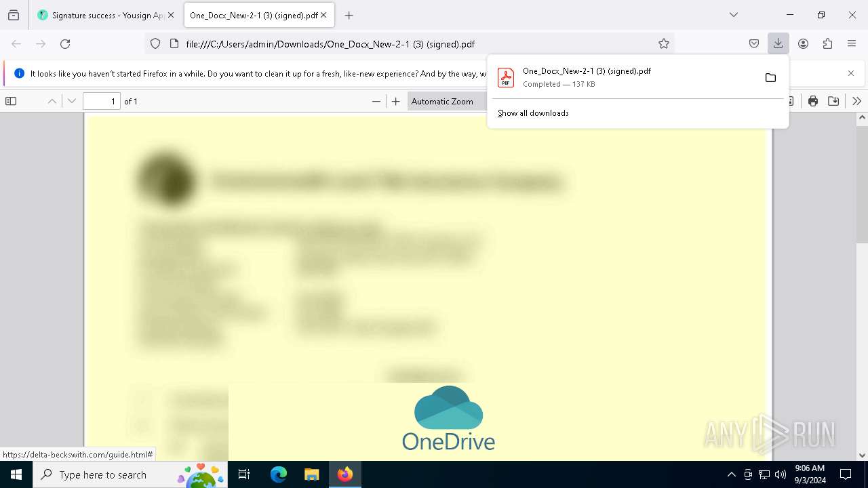Open network tray icon
The height and width of the screenshot is (488, 868).
(x=764, y=474)
